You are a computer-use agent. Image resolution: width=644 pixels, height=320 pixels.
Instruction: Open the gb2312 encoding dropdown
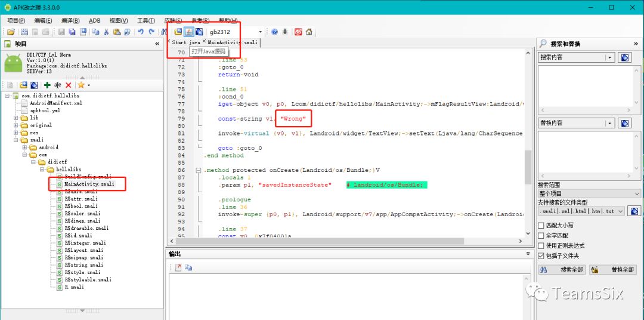pos(260,32)
